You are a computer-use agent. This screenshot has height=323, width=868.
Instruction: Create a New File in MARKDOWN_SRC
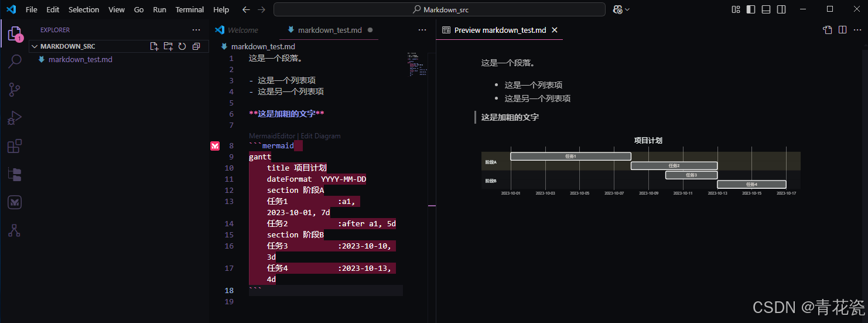coord(154,46)
